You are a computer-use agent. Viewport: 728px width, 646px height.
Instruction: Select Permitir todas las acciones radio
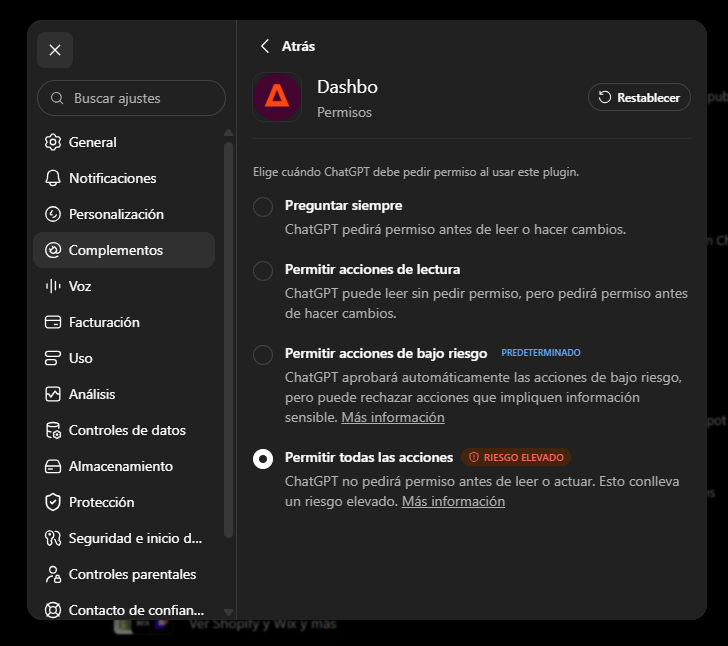pyautogui.click(x=263, y=459)
